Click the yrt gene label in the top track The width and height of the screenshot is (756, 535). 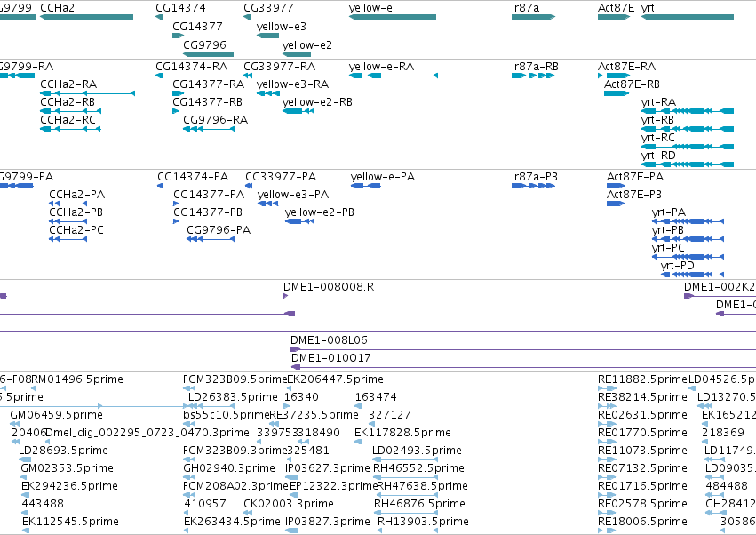[648, 8]
